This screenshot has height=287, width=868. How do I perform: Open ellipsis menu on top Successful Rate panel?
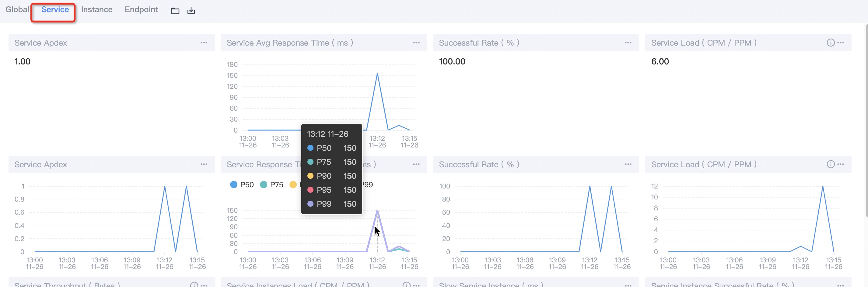(x=628, y=43)
